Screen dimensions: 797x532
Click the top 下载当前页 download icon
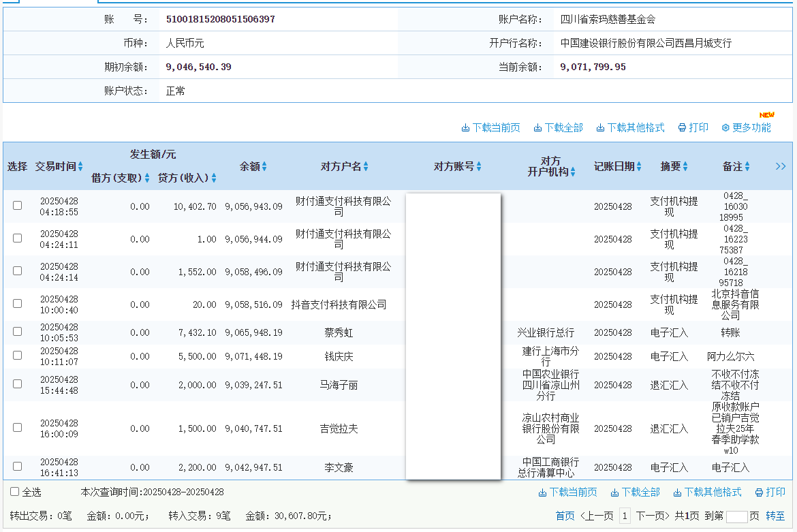(466, 128)
